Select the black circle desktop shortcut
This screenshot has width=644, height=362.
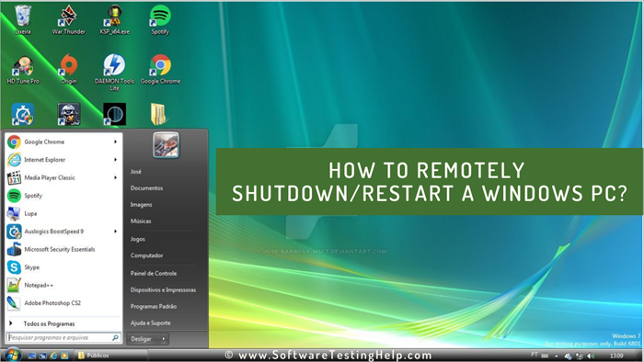115,114
